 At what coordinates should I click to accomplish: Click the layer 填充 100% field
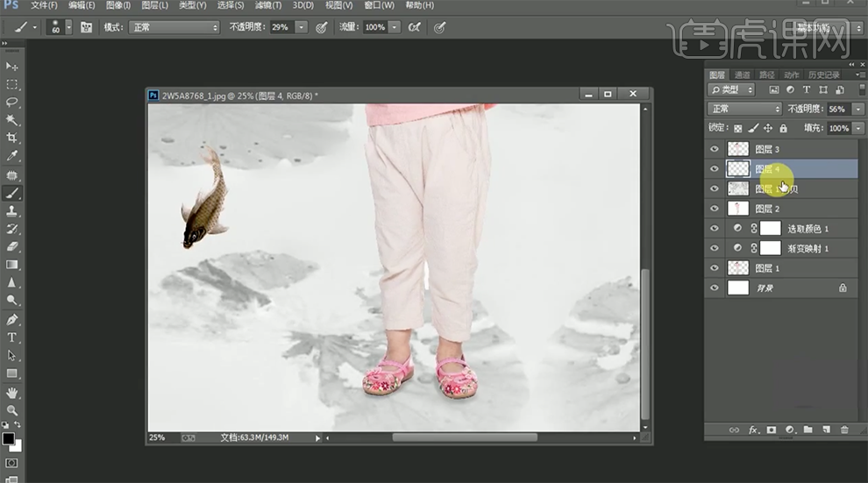point(839,128)
